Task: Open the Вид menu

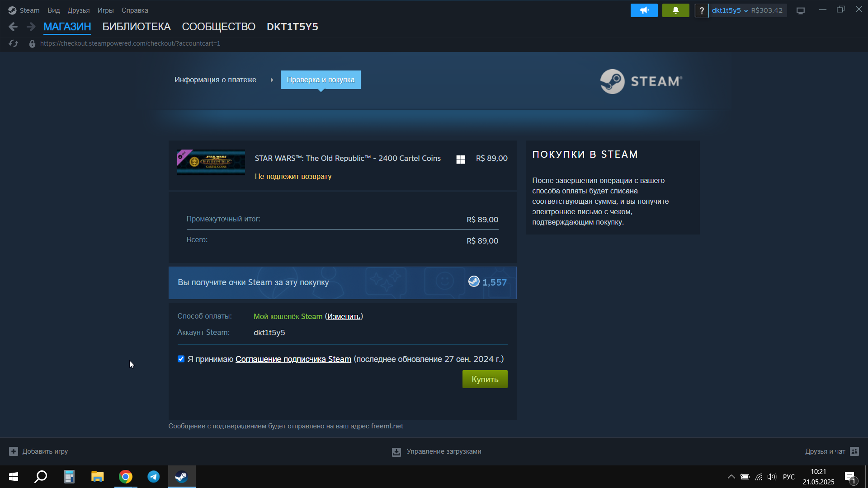Action: [53, 10]
